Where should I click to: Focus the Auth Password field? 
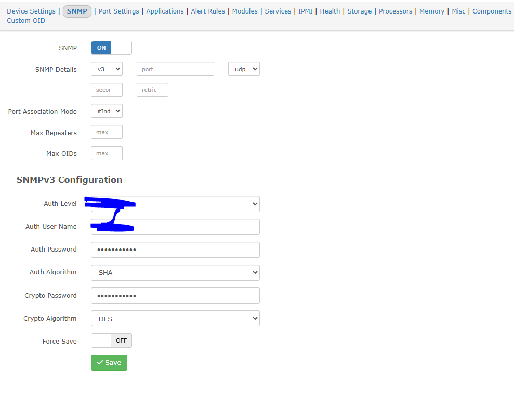(175, 250)
